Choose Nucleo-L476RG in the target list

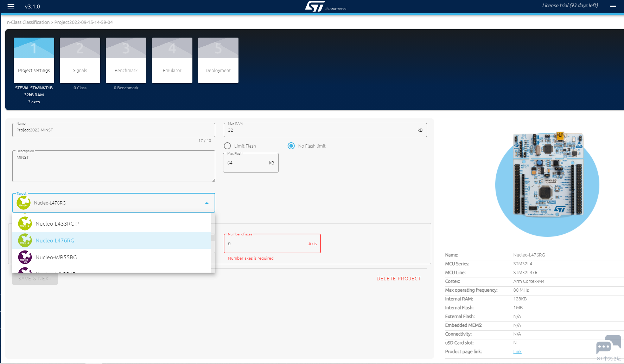(x=112, y=240)
